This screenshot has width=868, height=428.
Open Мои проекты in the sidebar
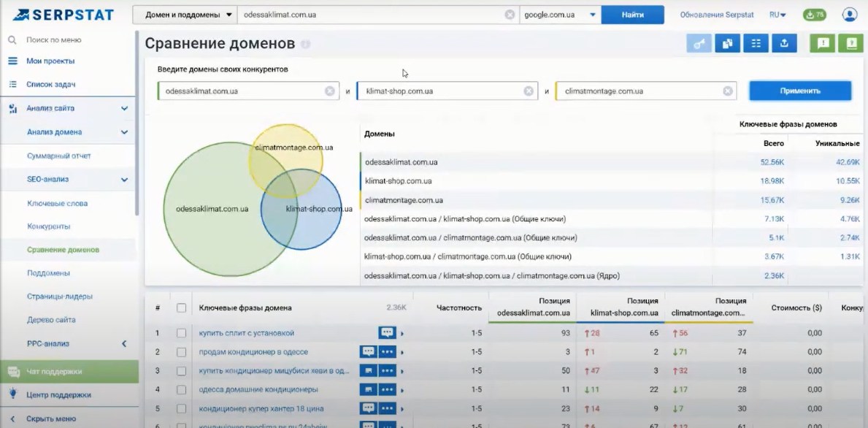(50, 61)
